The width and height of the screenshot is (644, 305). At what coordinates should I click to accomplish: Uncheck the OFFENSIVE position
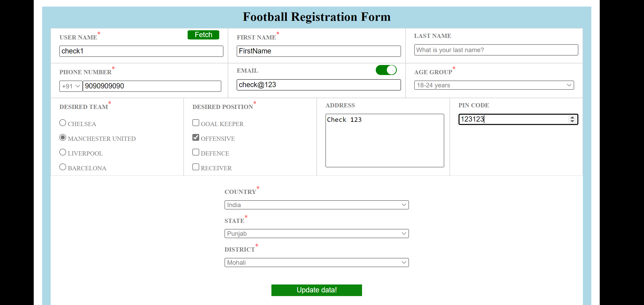pos(196,137)
